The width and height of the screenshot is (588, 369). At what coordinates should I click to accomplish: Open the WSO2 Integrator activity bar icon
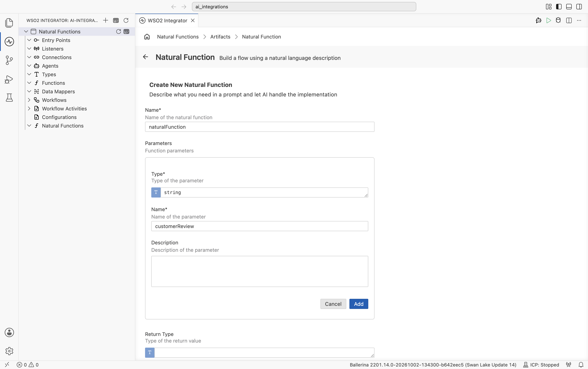(9, 41)
